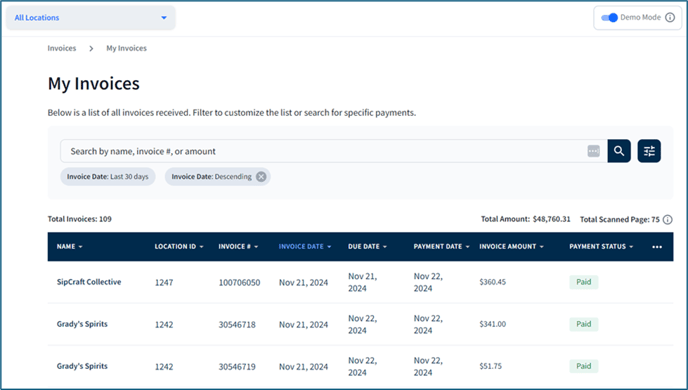The image size is (688, 390).
Task: Remove the Invoice Date Descending filter chip
Action: (261, 177)
